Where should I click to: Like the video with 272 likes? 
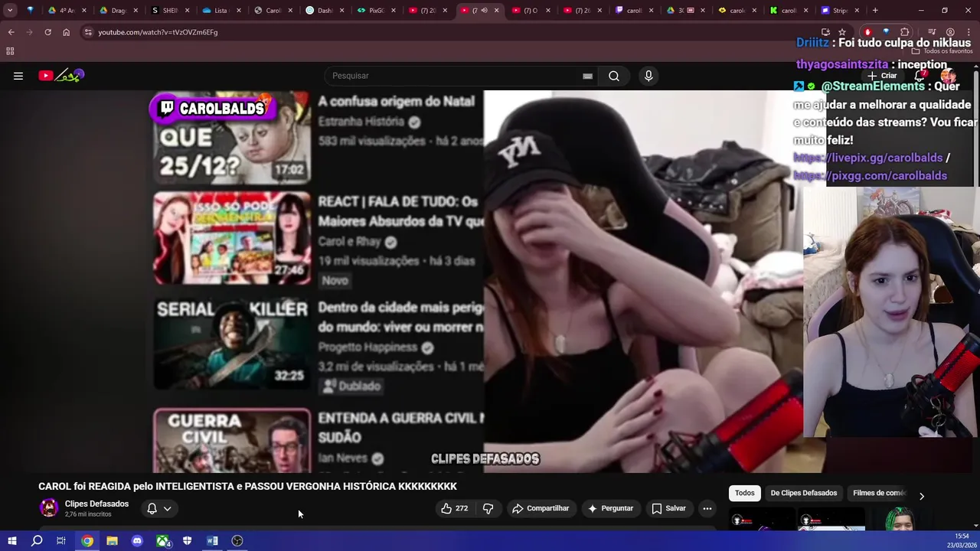(454, 508)
